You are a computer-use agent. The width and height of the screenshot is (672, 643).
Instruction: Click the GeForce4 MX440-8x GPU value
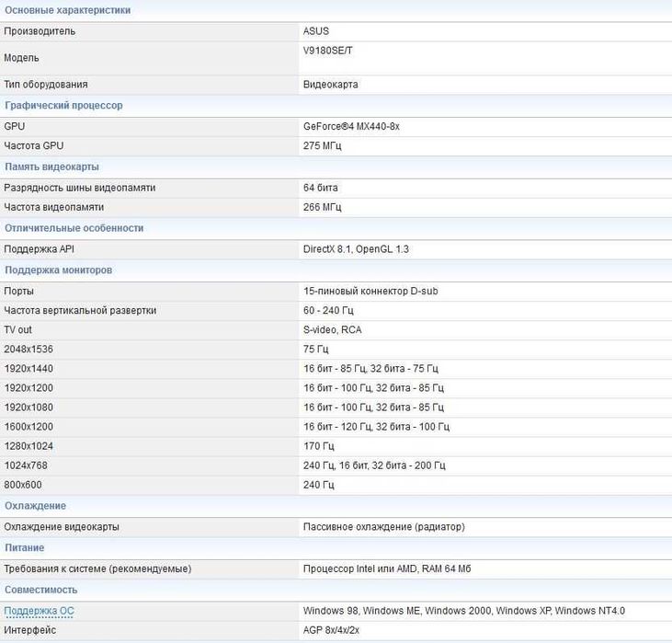[351, 126]
